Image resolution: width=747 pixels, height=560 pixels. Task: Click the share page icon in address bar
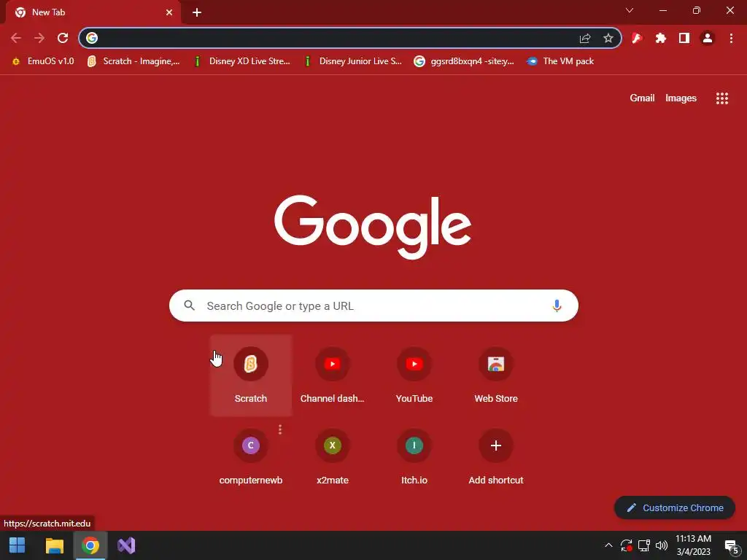pos(585,38)
